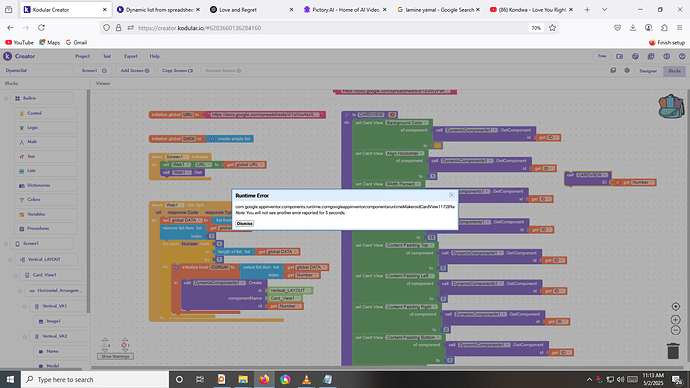Select the Name component in the tree
Image resolution: width=690 pixels, height=388 pixels.
pos(52,351)
